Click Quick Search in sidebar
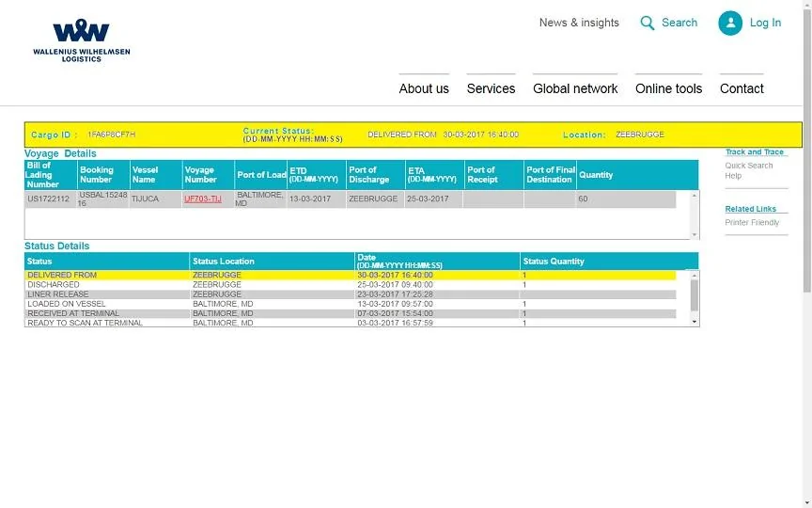Viewport: 812px width, 508px height. pyautogui.click(x=749, y=166)
